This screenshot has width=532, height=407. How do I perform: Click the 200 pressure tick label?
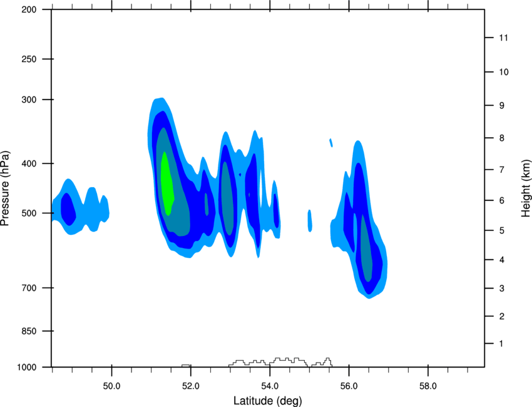tap(29, 9)
